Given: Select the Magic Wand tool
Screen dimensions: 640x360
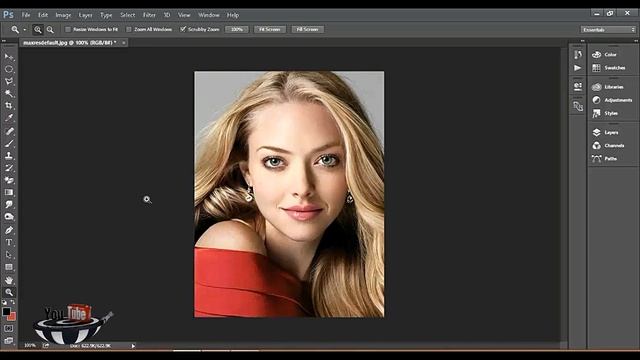Looking at the screenshot, I should 9,93.
